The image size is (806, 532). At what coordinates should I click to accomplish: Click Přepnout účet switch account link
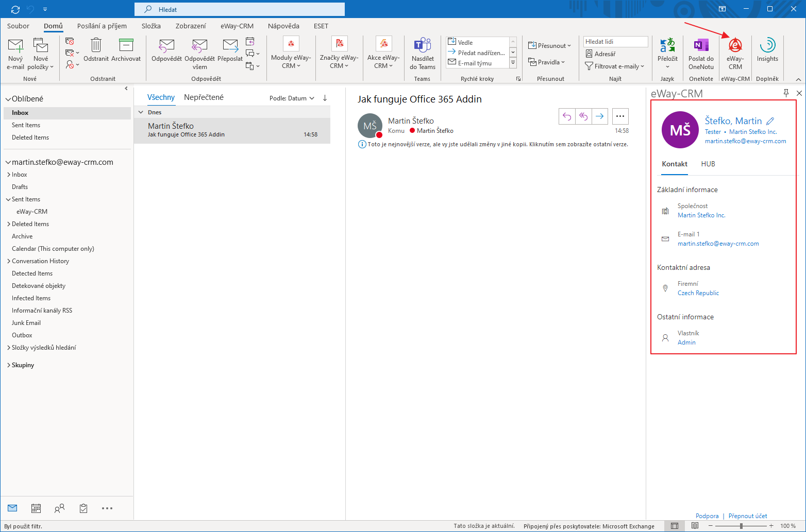click(748, 516)
